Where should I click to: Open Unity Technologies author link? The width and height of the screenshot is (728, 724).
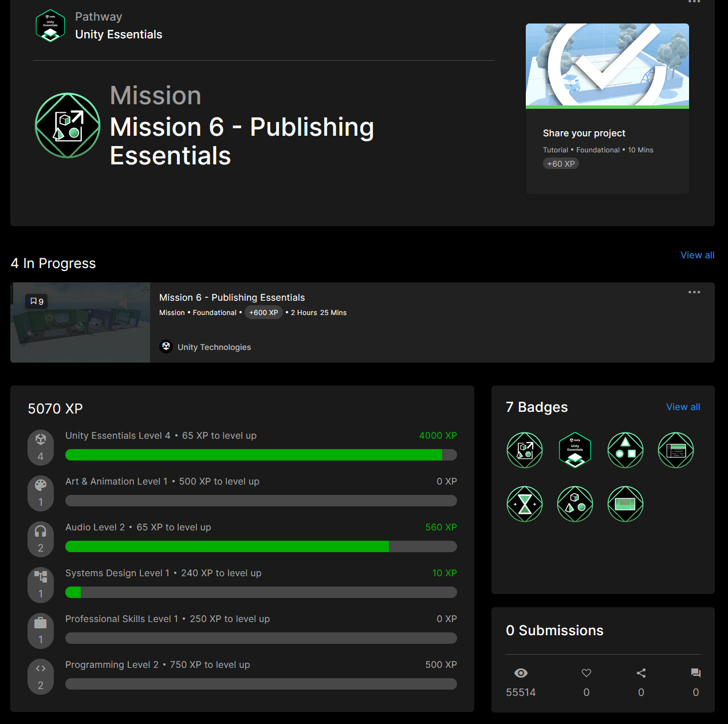tap(214, 347)
